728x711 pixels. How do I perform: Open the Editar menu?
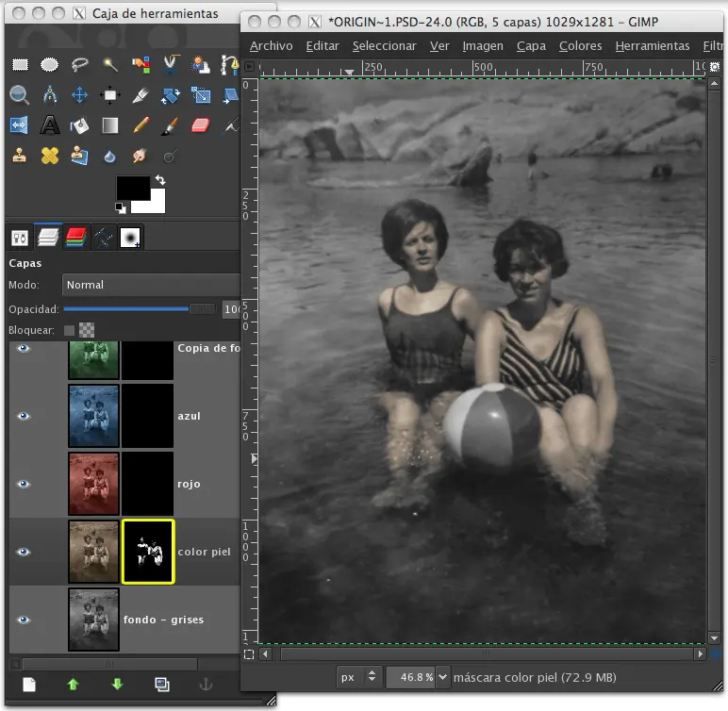pyautogui.click(x=323, y=46)
